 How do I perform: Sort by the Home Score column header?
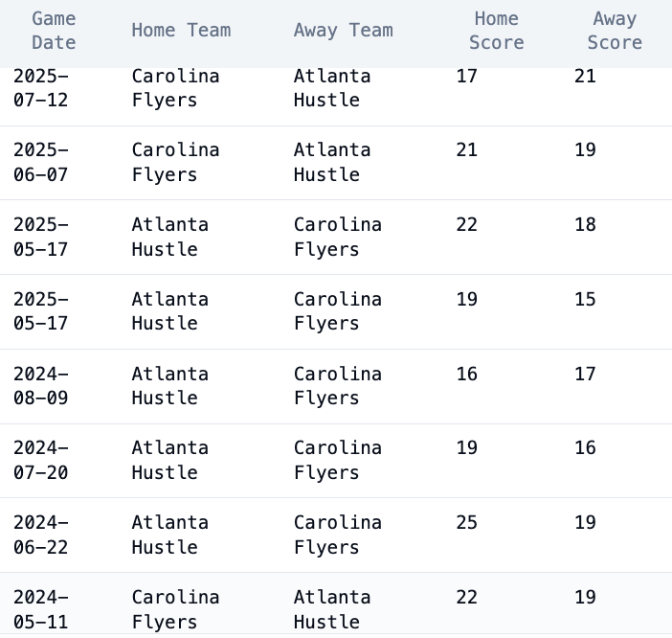coord(496,31)
